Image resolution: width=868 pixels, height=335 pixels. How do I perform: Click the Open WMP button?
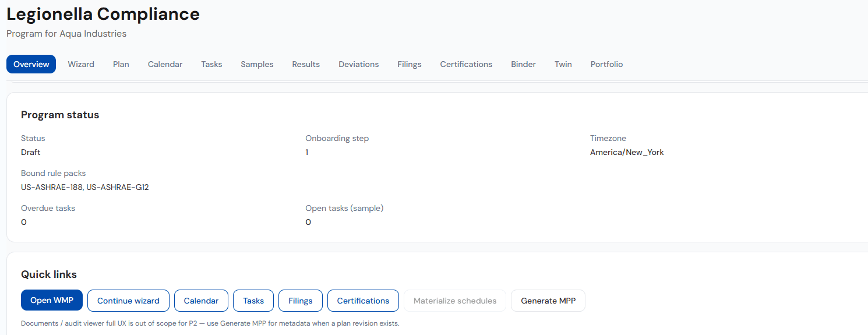(52, 301)
